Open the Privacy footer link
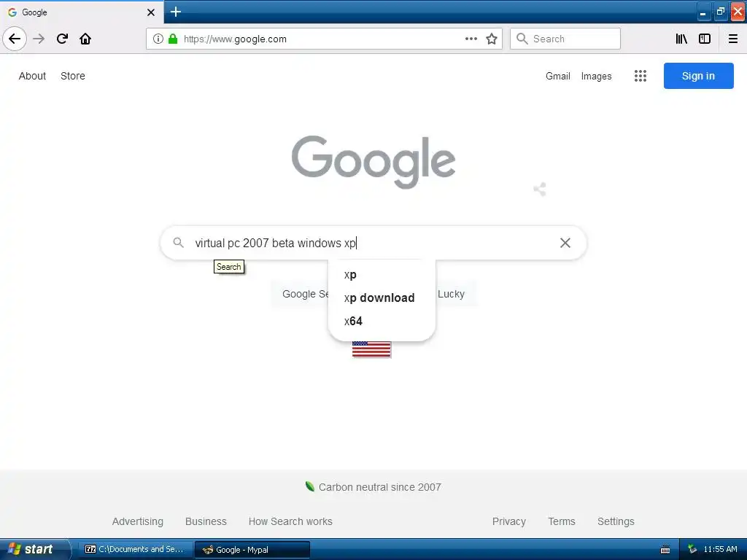 [x=508, y=521]
